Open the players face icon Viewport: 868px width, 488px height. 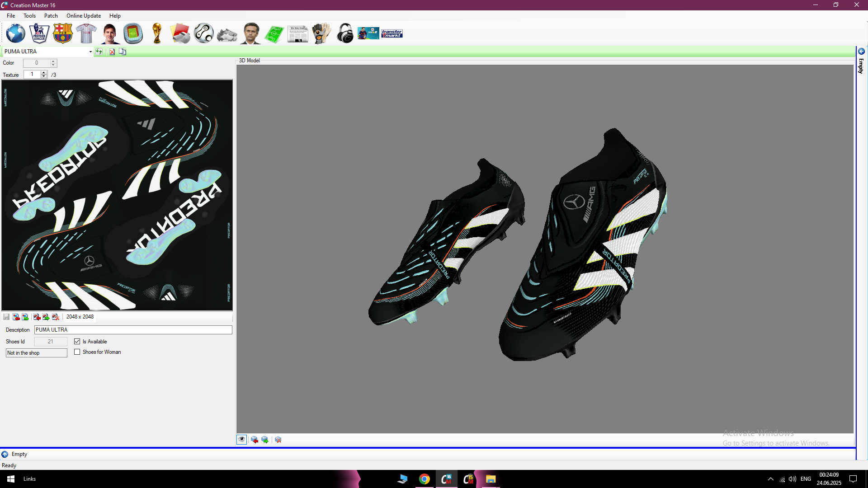110,33
